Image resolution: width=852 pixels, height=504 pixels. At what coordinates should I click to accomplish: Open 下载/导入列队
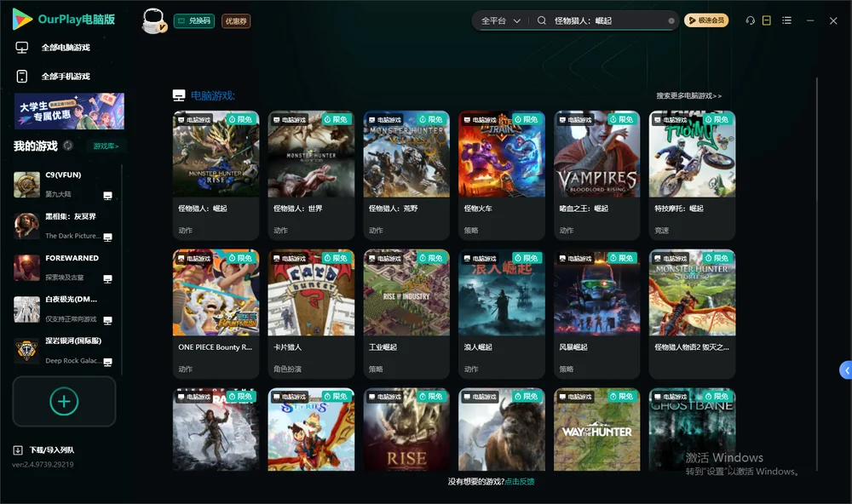pyautogui.click(x=43, y=450)
